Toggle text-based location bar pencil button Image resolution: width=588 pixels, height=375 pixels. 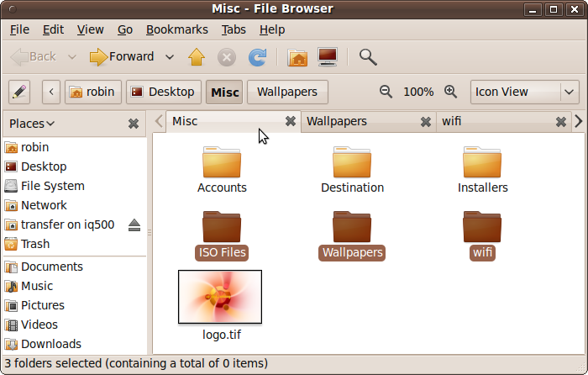coord(19,92)
